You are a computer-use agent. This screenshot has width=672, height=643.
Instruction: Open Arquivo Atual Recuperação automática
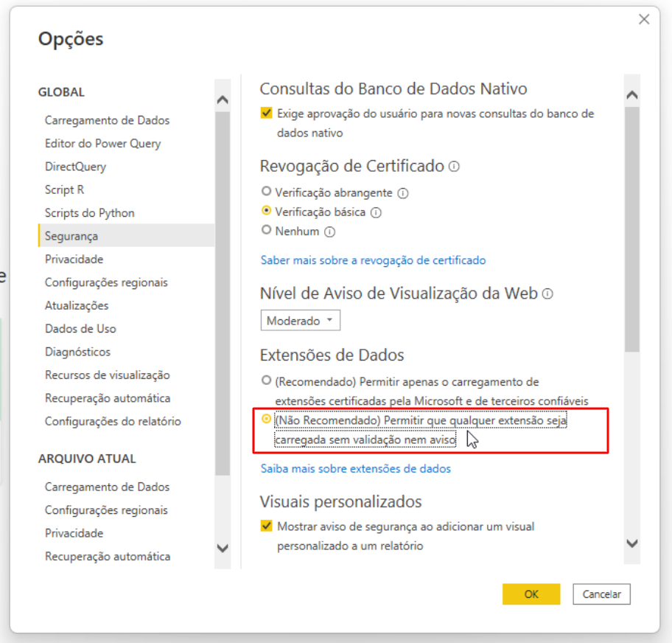(108, 557)
